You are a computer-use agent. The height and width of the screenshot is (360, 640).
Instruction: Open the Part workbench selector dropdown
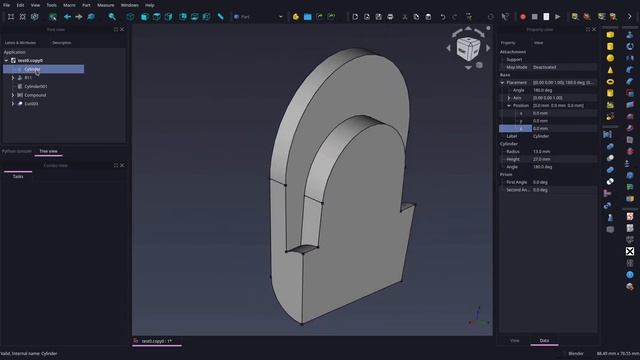tap(258, 17)
